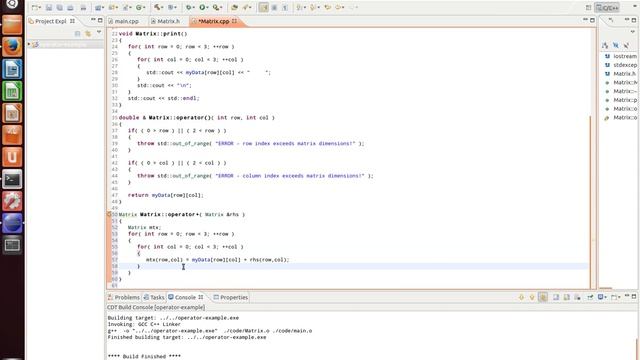Image resolution: width=640 pixels, height=360 pixels.
Task: Open LibreOffice Writer from the launcher
Action: [12, 69]
